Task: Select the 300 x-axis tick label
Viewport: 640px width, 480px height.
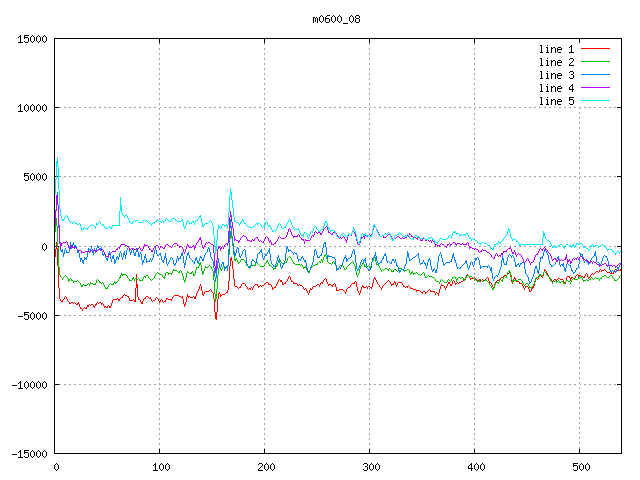Action: pos(370,467)
